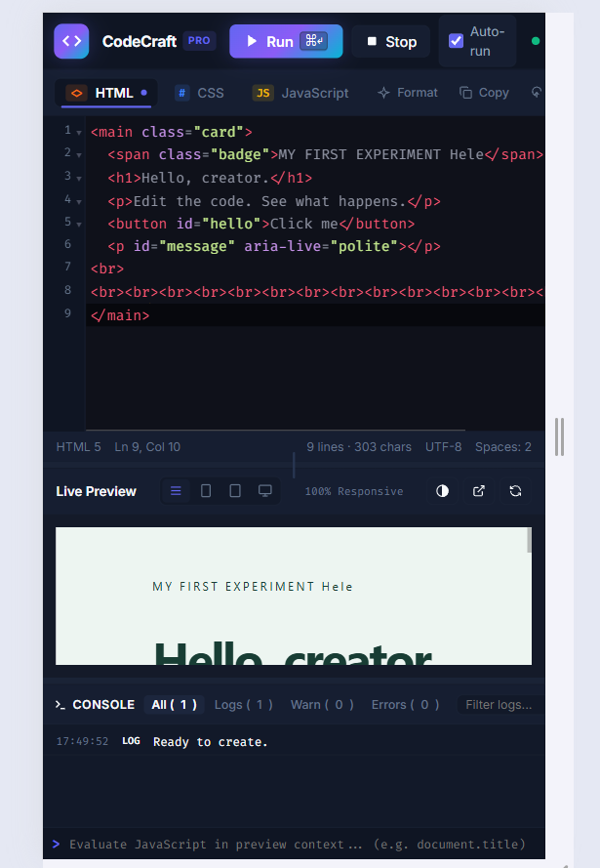
Task: Click the divider handle above Live Preview
Action: tap(294, 465)
